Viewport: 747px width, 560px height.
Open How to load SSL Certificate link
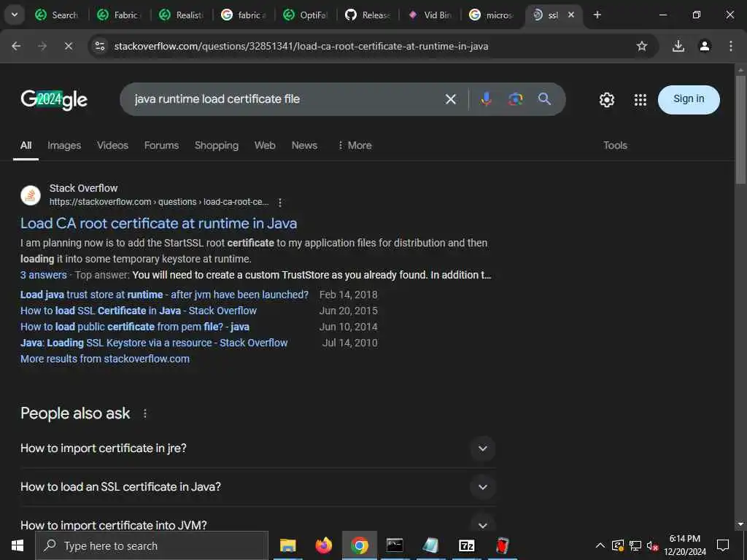[139, 311]
